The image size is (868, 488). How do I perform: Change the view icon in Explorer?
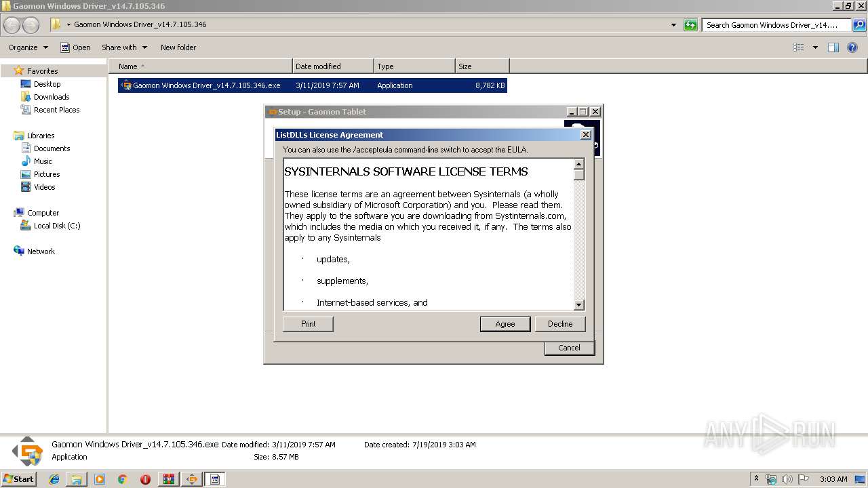[799, 47]
